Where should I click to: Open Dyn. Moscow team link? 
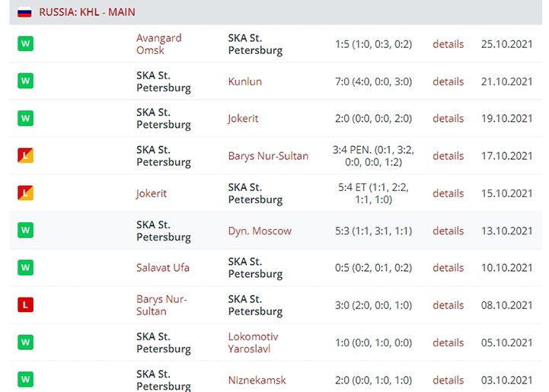tap(260, 231)
